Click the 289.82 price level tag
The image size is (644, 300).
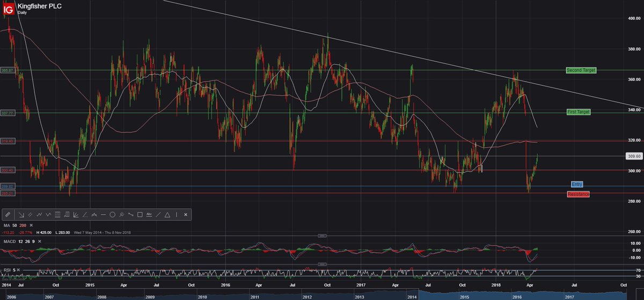[x=8, y=186]
